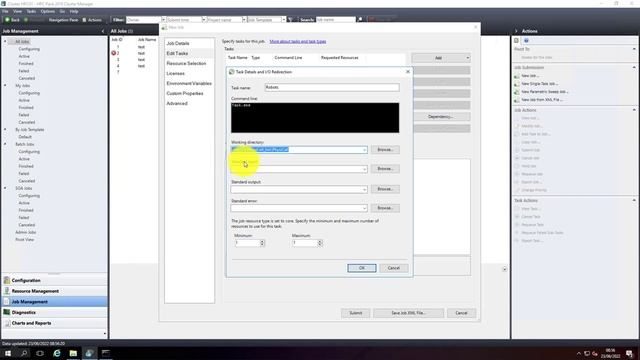640x360 pixels.
Task: Click Submit button in New Job dialog
Action: pos(356,313)
